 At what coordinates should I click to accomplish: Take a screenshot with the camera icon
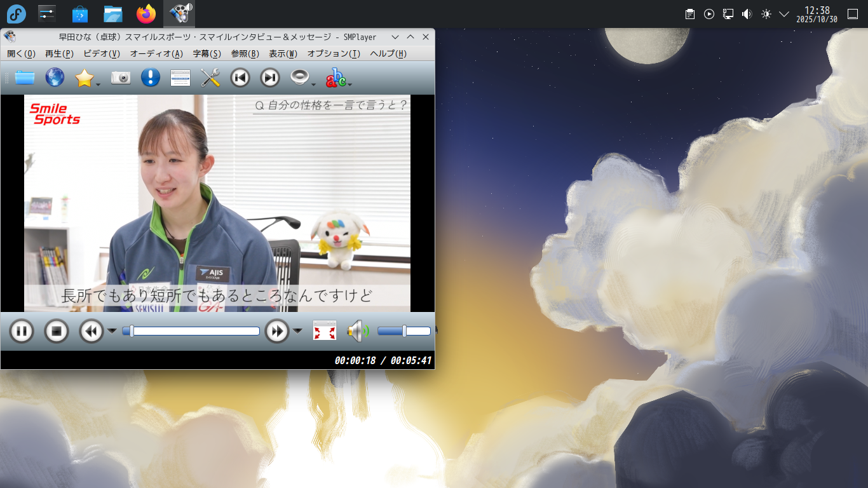pyautogui.click(x=121, y=78)
